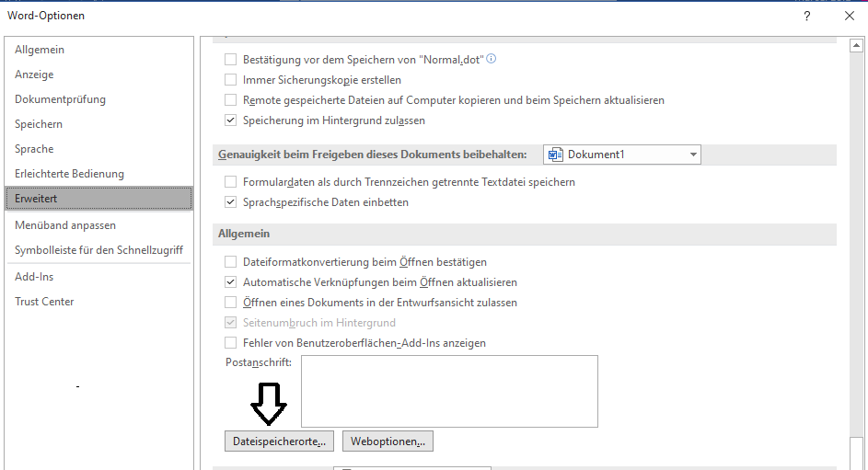868x470 pixels.
Task: Uncheck Speicherung im Hintergrund zulassen
Action: coord(230,120)
